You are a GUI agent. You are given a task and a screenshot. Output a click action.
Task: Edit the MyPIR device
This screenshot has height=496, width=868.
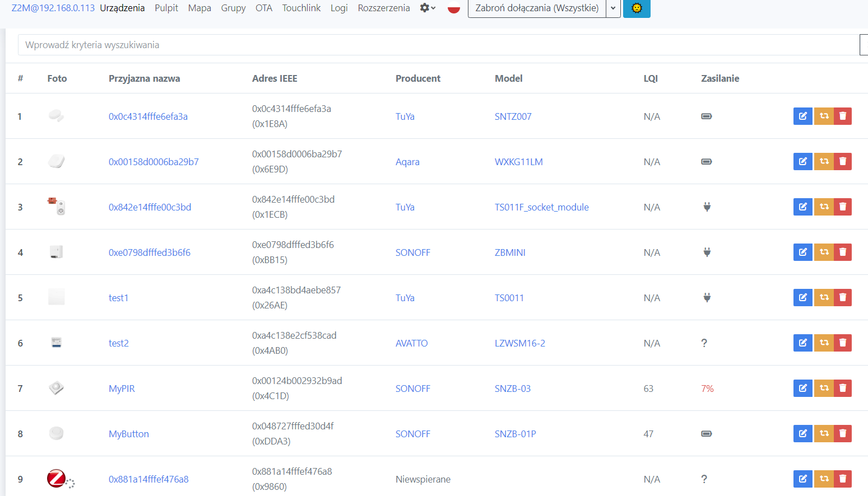(x=802, y=388)
